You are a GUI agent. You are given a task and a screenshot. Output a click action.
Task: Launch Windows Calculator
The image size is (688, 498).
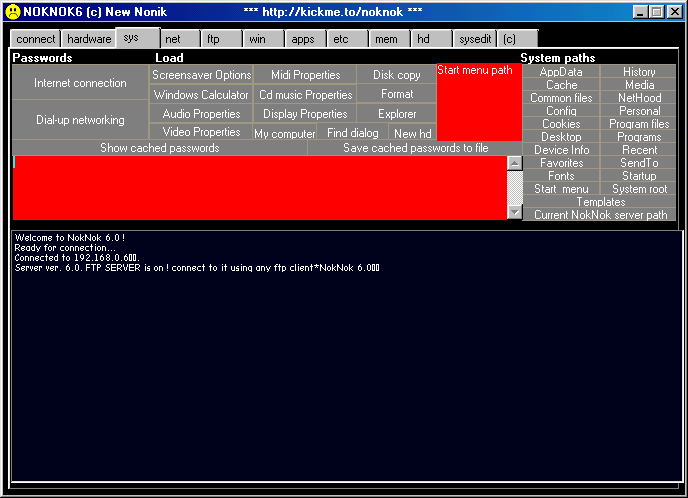(201, 95)
